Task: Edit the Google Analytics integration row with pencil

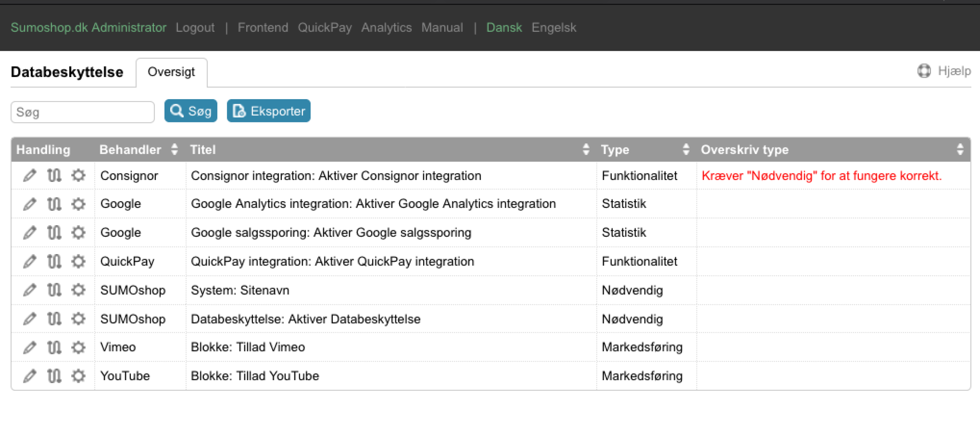Action: tap(30, 204)
